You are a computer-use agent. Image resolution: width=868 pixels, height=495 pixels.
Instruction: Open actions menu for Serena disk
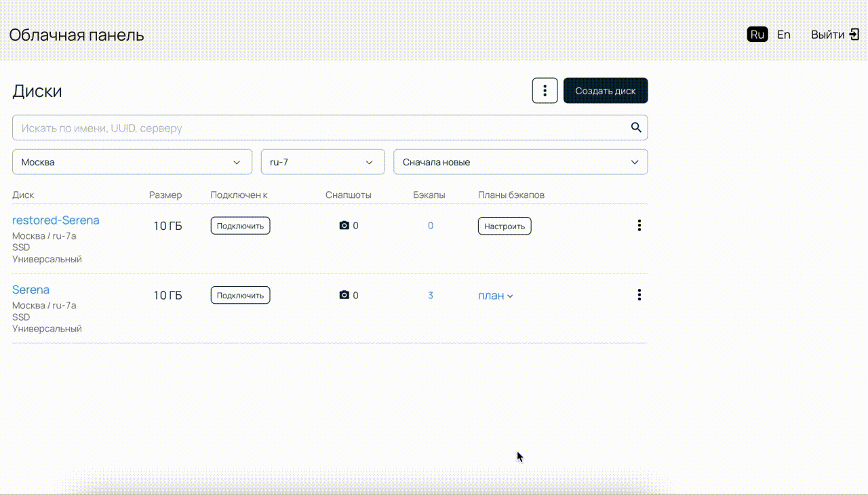639,295
